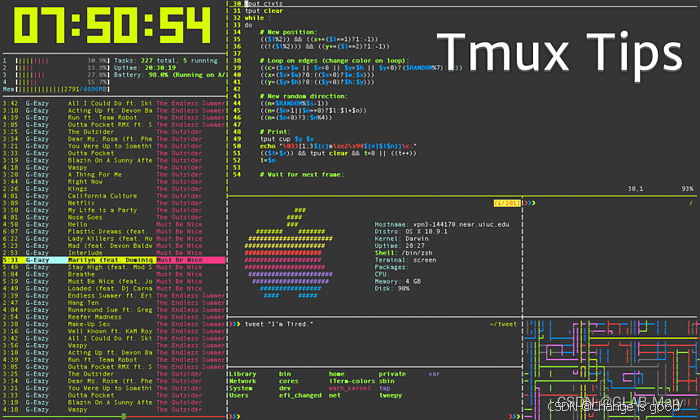Click the vim cursor position '30,1'
Viewport: 700px width, 420px height.
636,189
